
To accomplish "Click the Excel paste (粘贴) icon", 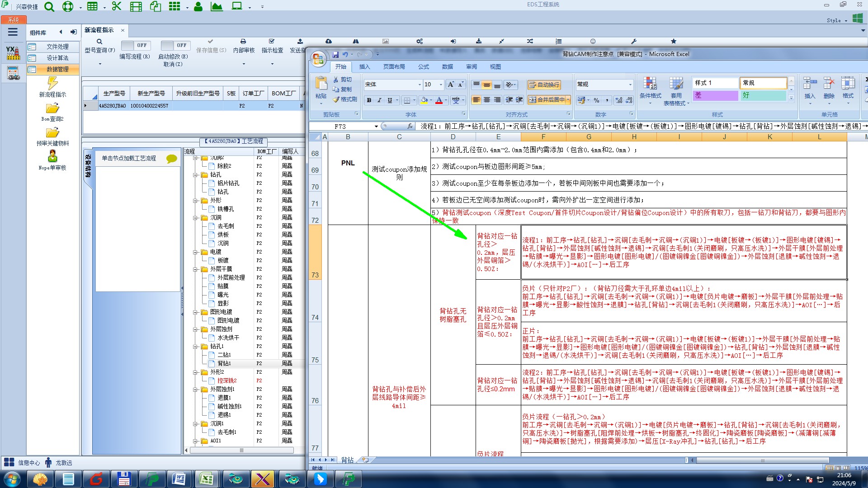I will click(x=321, y=87).
